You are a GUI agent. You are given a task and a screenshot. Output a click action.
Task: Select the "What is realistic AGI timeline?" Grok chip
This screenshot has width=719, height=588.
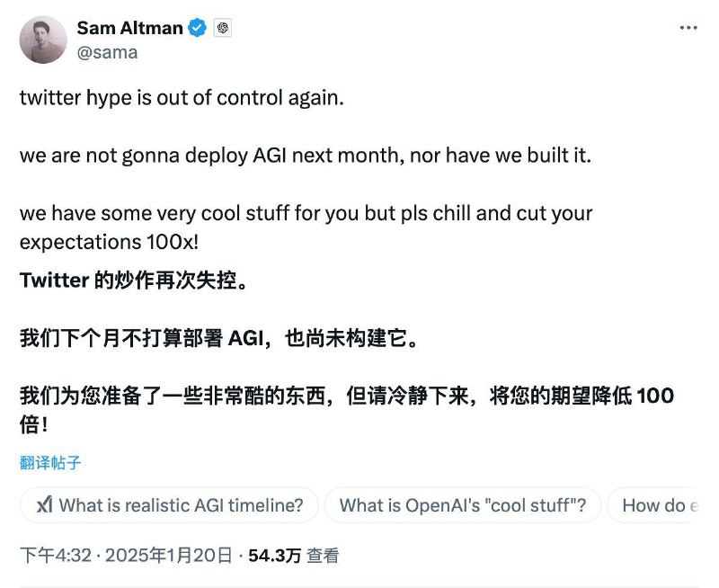coord(171,506)
